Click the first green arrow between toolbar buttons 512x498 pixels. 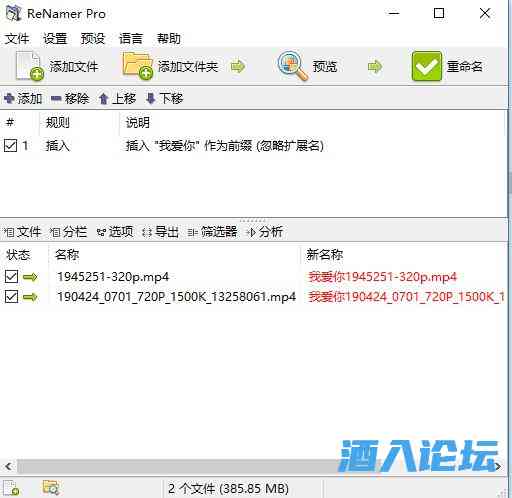[238, 66]
